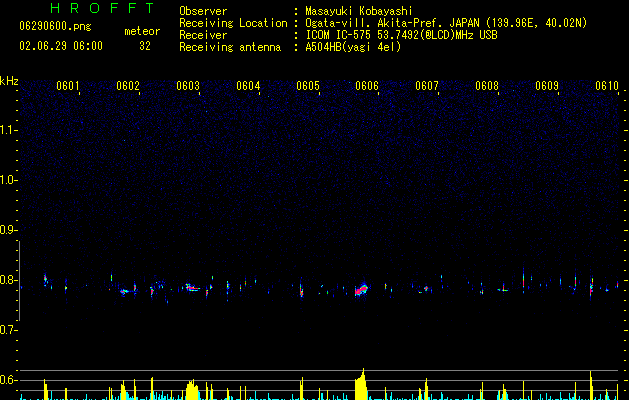Image resolution: width=629 pixels, height=400 pixels.
Task: Click the 0606 time marker
Action: pos(367,86)
